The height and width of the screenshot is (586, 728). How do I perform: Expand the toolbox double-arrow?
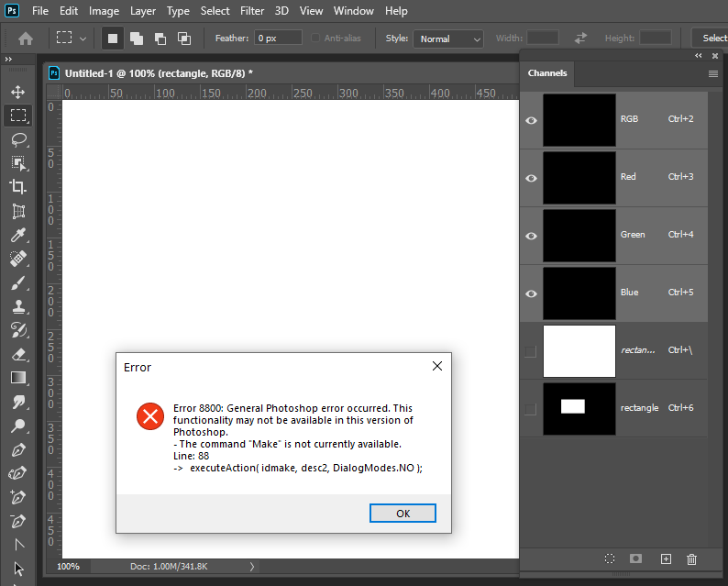pos(8,59)
